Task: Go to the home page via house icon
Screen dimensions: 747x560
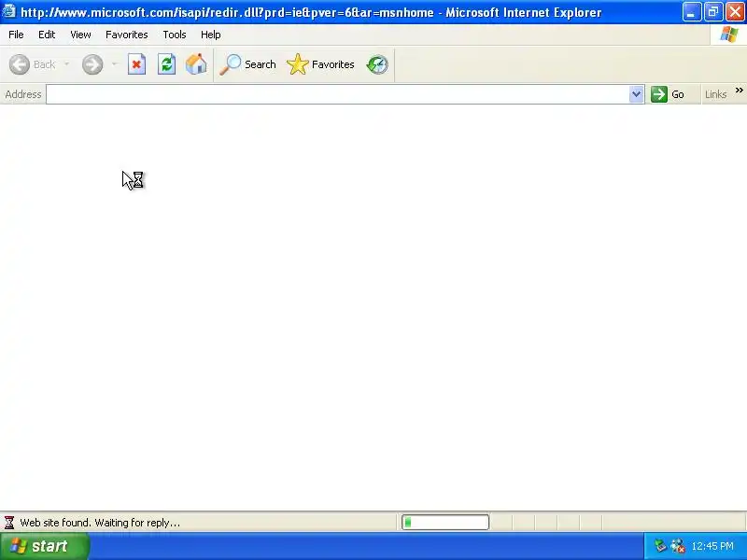Action: tap(196, 64)
